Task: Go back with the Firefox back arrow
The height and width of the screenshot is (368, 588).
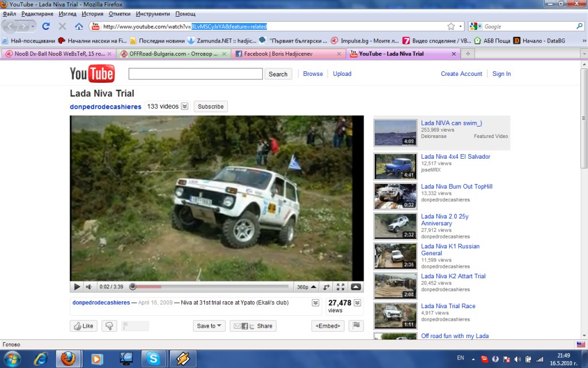Action: tap(10, 26)
